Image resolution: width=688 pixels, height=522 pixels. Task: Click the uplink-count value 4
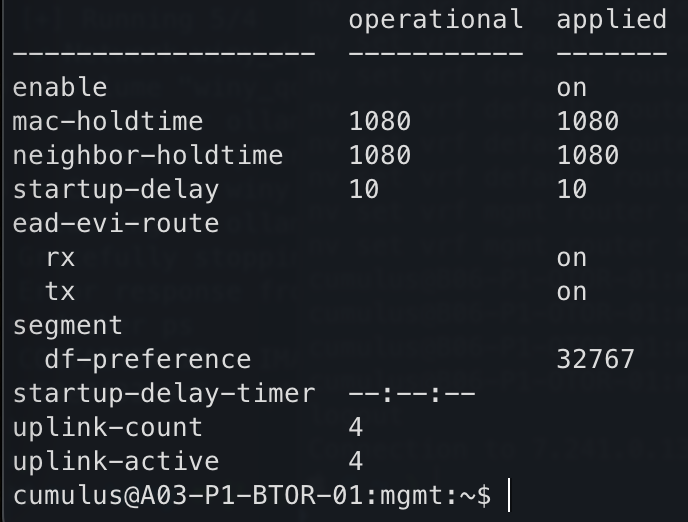356,427
